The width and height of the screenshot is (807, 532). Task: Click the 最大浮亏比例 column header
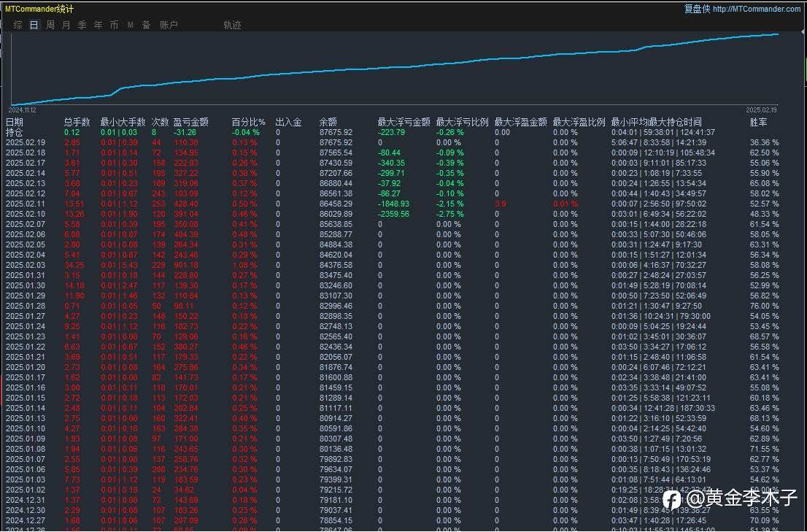[x=462, y=122]
